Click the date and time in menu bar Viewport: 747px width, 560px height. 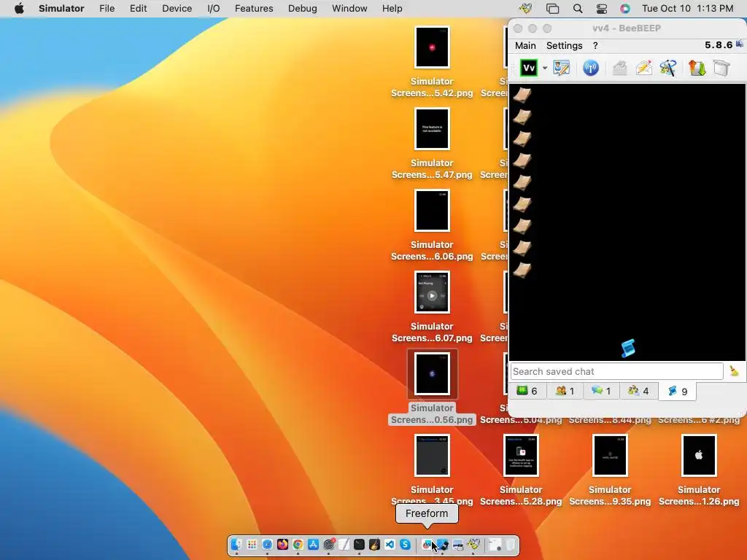pyautogui.click(x=687, y=9)
